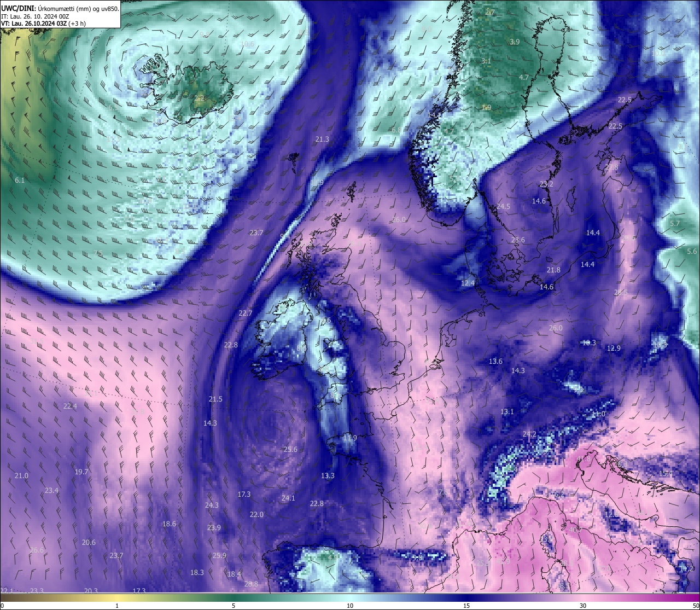Click the 12.9 value over eastern Europe
Viewport: 700px width, 610px height.
(x=614, y=348)
